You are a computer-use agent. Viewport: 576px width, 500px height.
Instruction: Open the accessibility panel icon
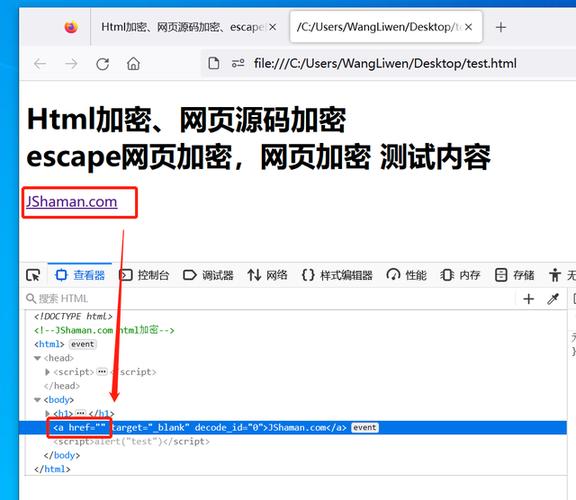coord(555,275)
